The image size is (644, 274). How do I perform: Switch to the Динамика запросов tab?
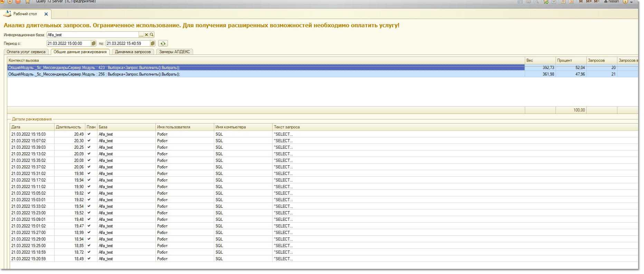point(133,52)
